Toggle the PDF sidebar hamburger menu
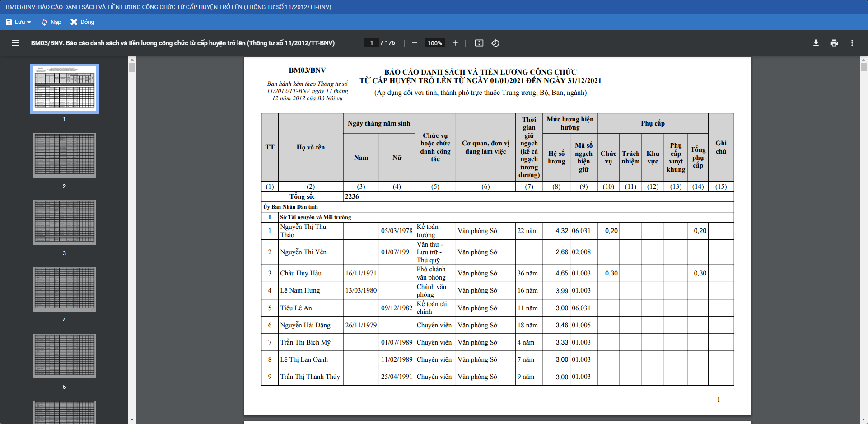 coord(16,43)
